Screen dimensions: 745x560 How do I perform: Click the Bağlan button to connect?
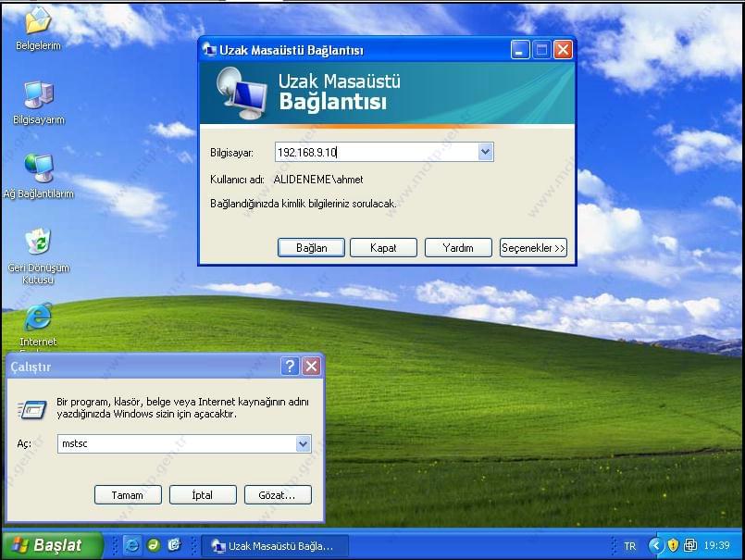pyautogui.click(x=311, y=248)
